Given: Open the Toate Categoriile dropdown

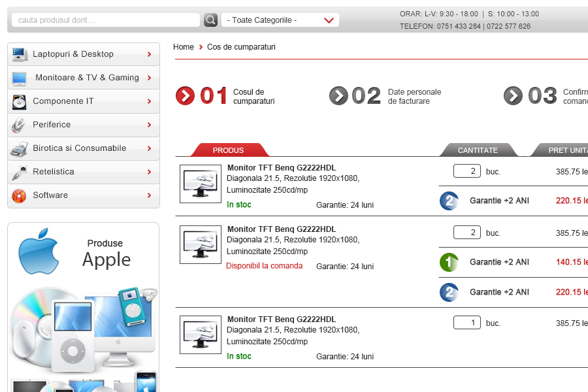Looking at the screenshot, I should 280,20.
